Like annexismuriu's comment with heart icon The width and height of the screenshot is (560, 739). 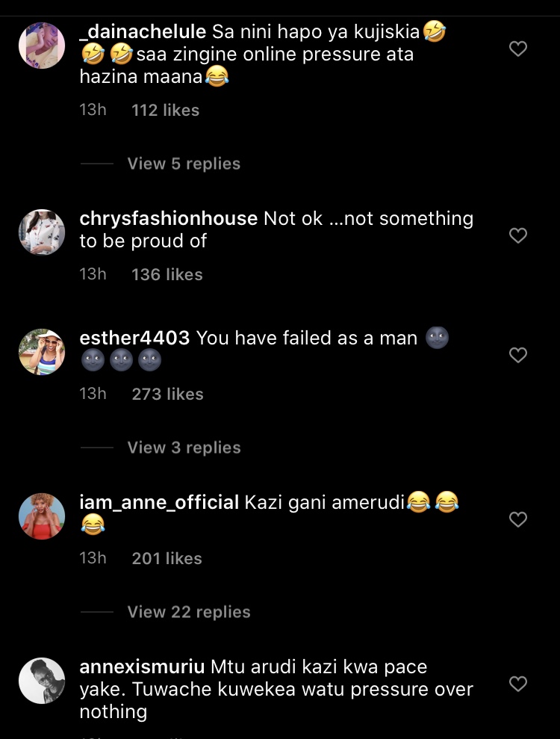(x=517, y=684)
